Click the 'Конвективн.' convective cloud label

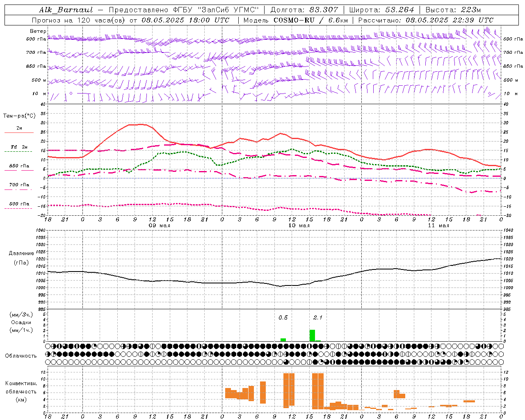point(21,383)
